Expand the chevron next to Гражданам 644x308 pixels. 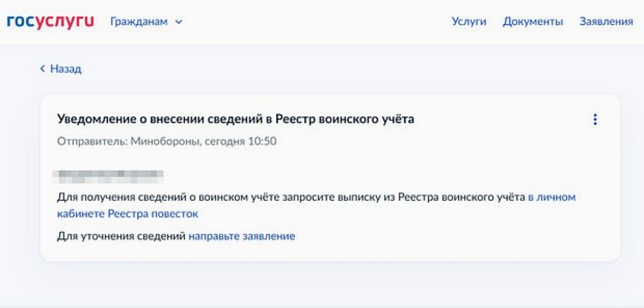click(179, 22)
